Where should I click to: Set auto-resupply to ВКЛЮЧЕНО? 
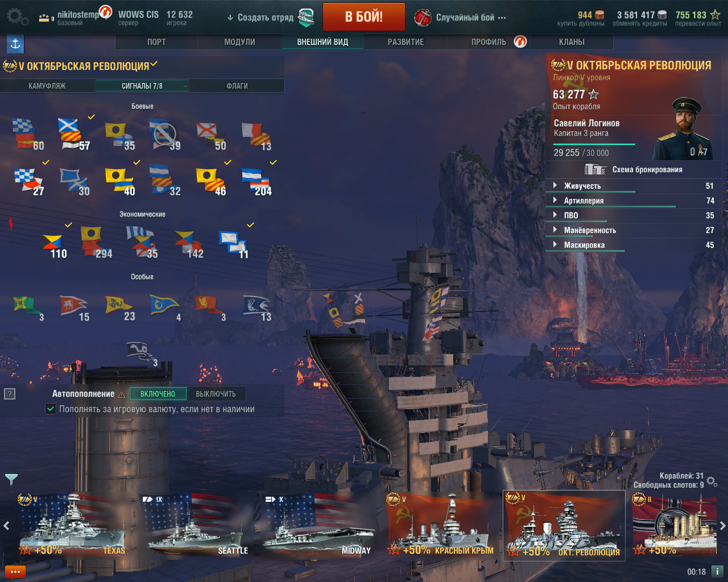(158, 394)
